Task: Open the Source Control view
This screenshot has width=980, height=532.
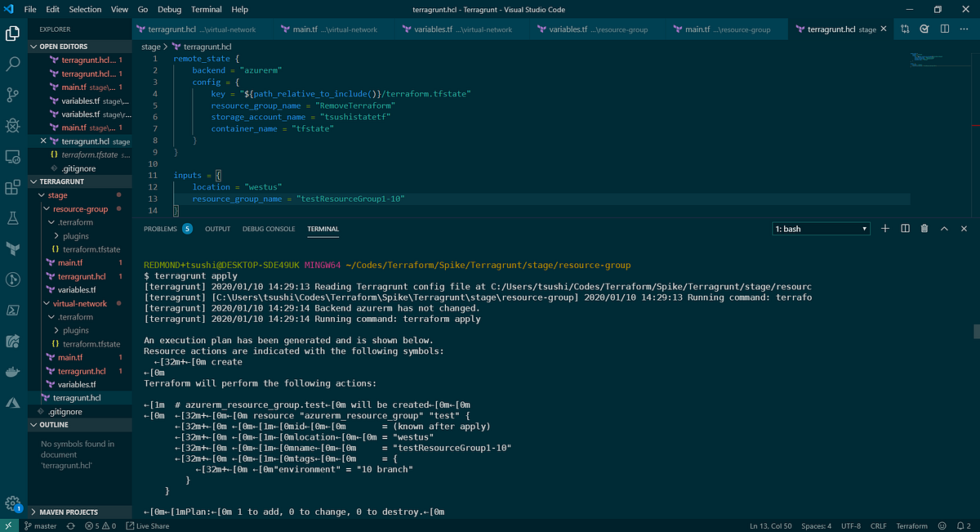Action: [x=12, y=95]
